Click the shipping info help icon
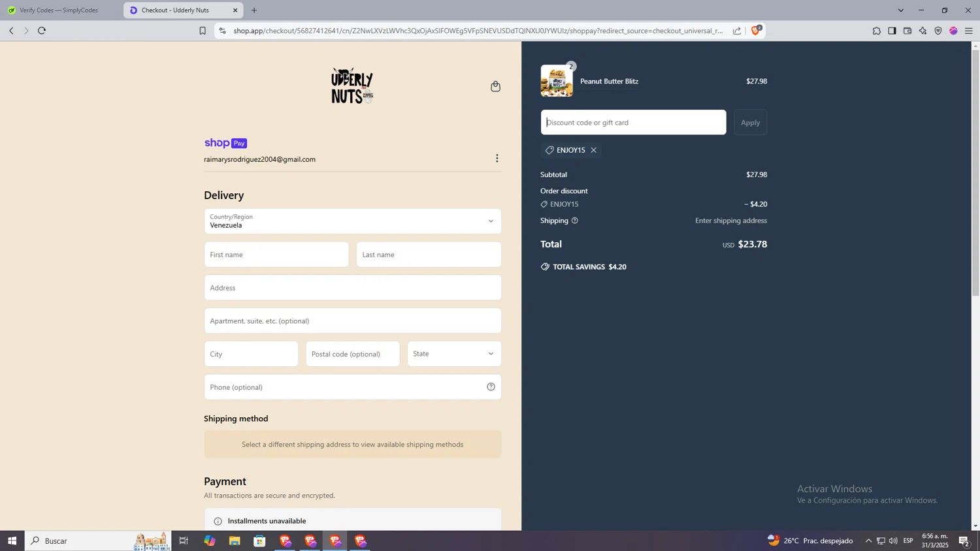The image size is (980, 551). click(575, 221)
